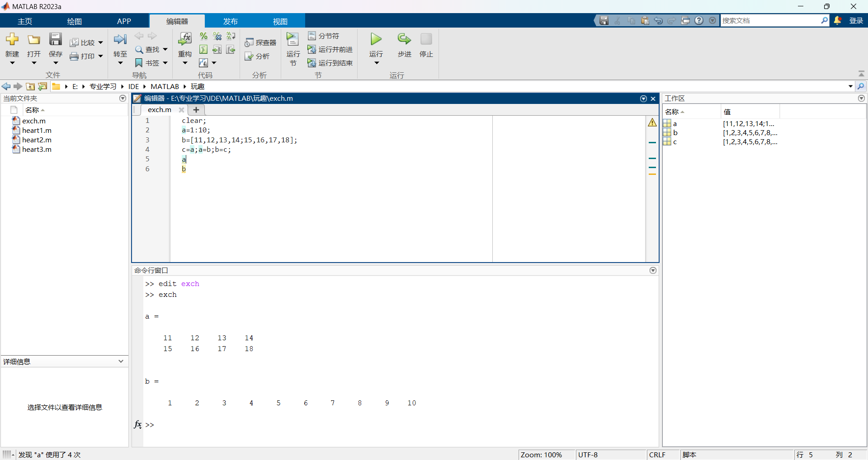
Task: Run the script with green 运行 arrow
Action: [x=376, y=39]
